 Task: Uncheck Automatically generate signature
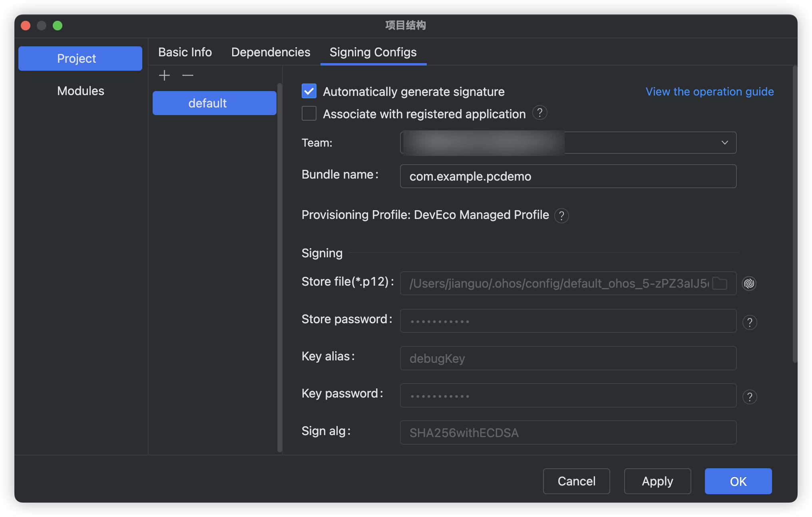pos(309,91)
